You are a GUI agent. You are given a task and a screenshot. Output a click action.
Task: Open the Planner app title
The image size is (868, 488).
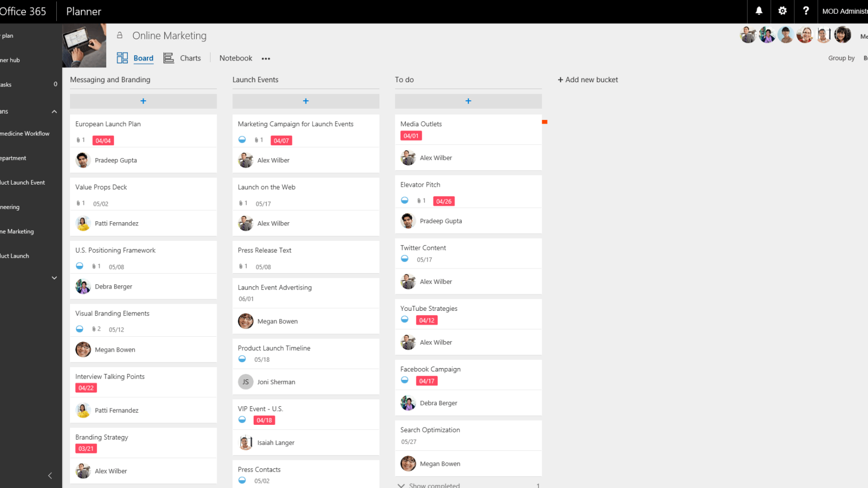coord(84,11)
